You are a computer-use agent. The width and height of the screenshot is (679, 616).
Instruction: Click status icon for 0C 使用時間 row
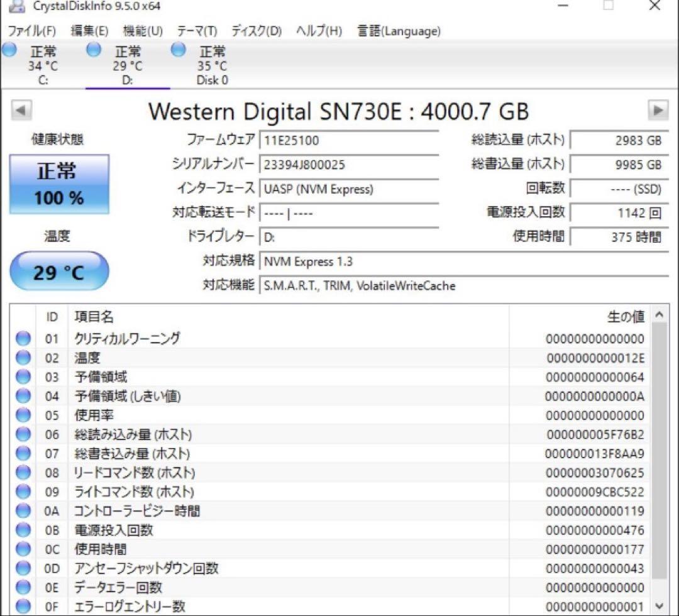click(x=23, y=549)
